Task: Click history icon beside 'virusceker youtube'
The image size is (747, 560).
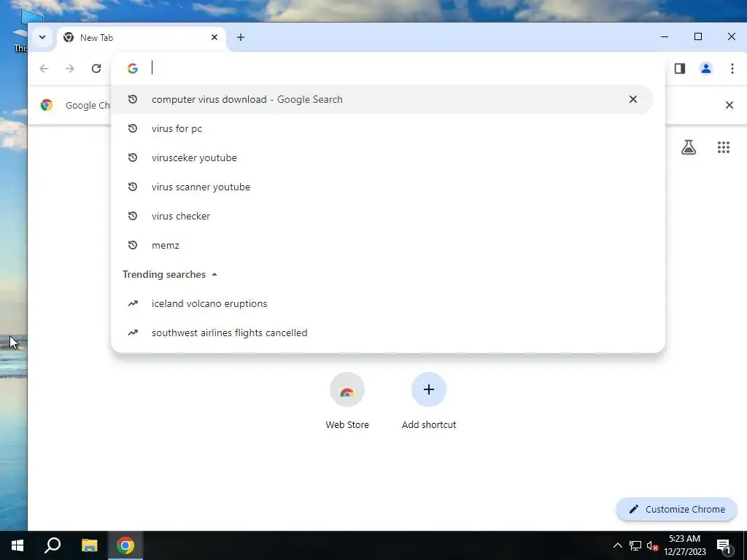Action: click(133, 157)
